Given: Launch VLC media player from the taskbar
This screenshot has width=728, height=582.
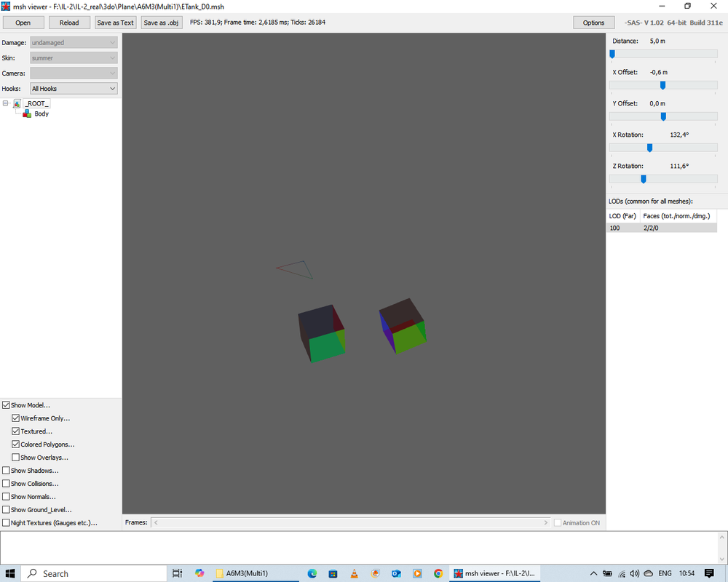Looking at the screenshot, I should click(x=354, y=574).
